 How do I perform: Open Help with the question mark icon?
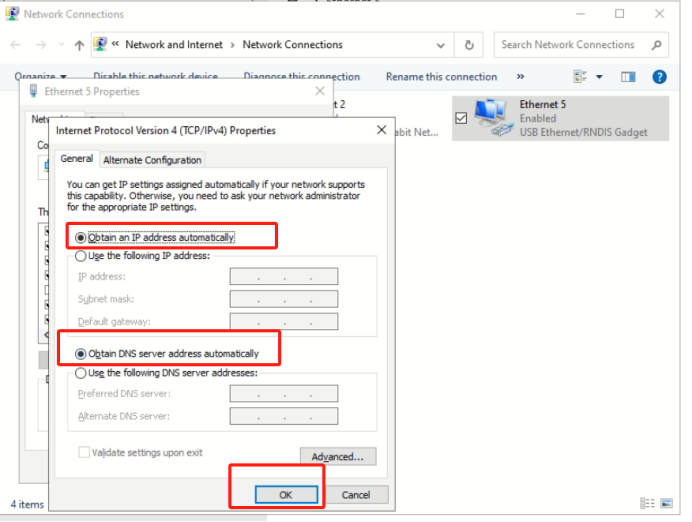[x=659, y=77]
